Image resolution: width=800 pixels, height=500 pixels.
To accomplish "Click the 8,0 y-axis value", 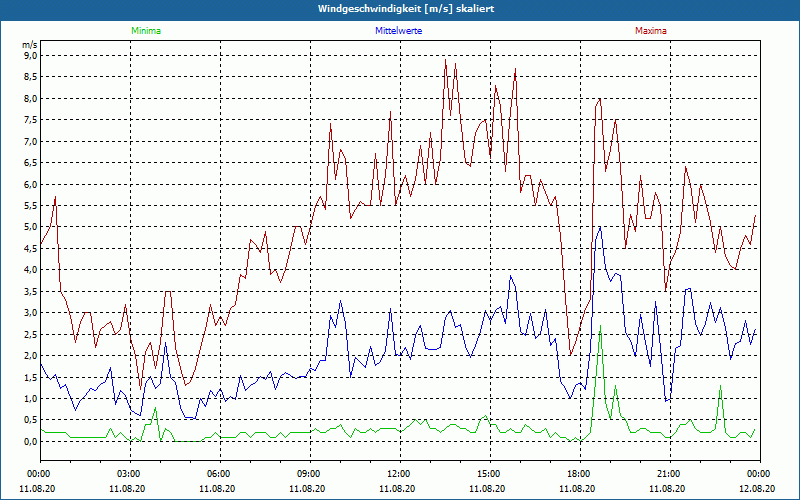I will 31,98.
